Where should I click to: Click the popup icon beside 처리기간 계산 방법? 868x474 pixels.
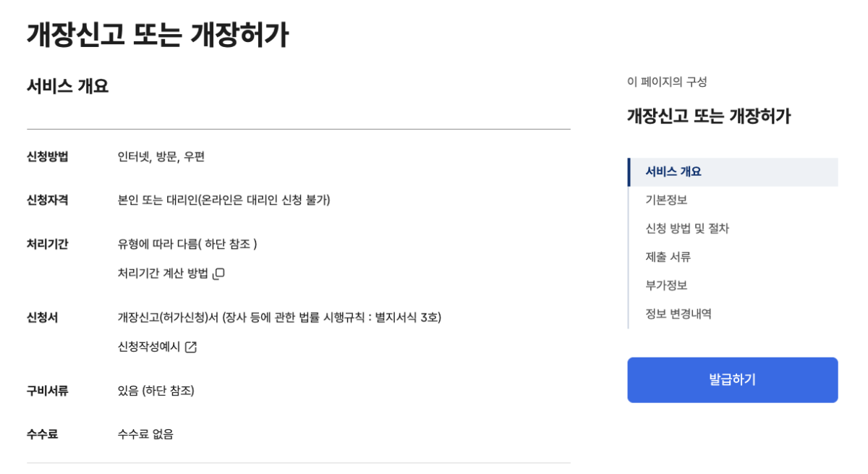coord(218,274)
